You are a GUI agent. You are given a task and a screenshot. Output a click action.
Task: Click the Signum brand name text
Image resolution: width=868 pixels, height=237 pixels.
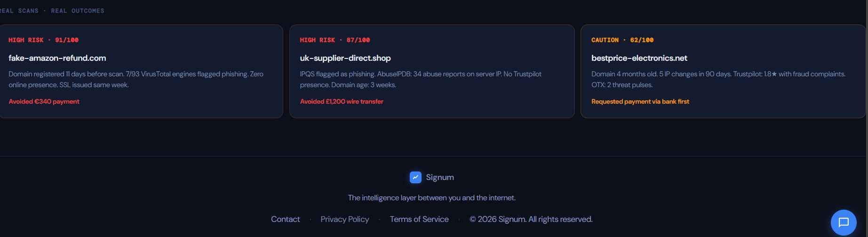[x=440, y=177]
